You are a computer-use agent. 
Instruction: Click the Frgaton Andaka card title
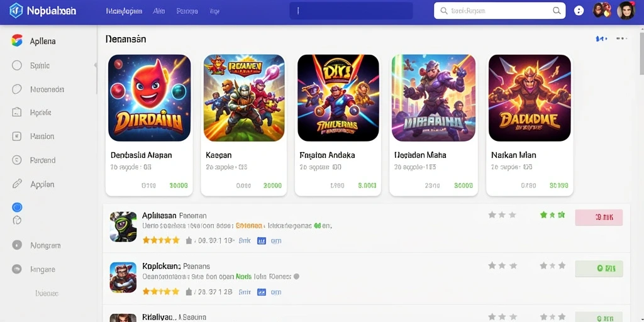coord(327,155)
